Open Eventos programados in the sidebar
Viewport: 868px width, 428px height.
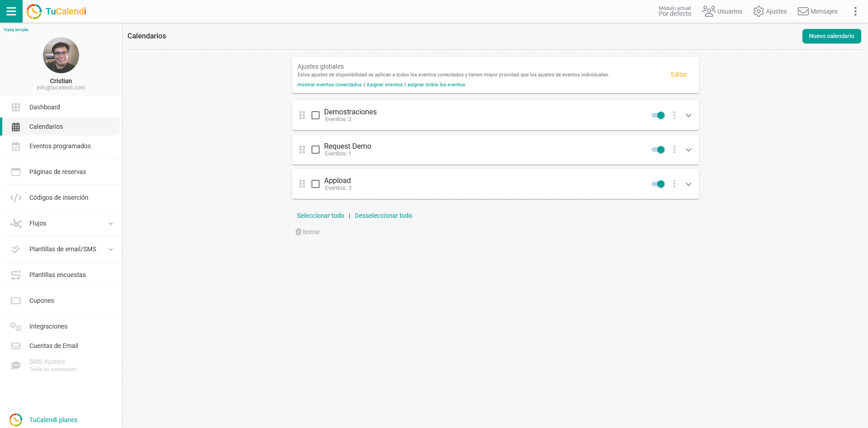[x=61, y=146]
